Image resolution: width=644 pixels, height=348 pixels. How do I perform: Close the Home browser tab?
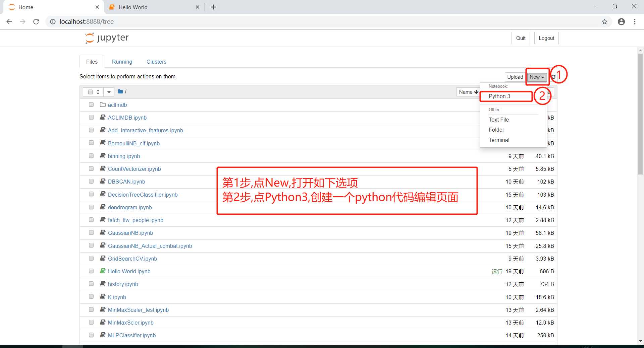pos(97,7)
